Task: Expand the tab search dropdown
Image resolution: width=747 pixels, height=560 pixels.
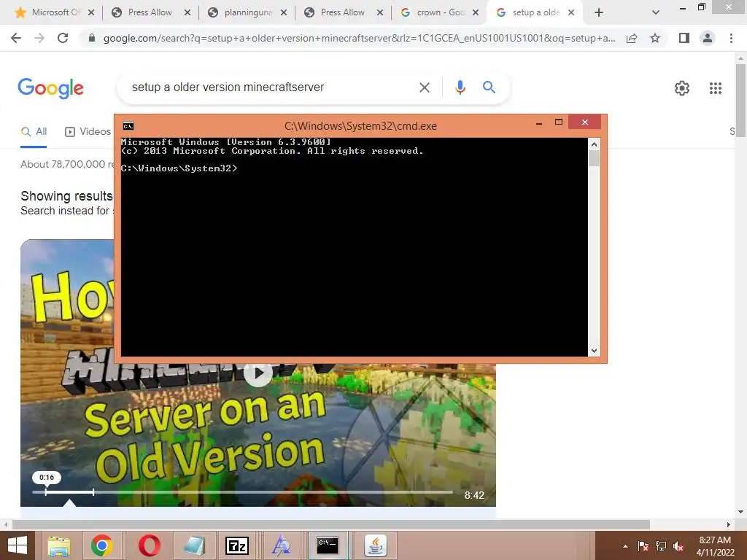Action: tap(656, 13)
